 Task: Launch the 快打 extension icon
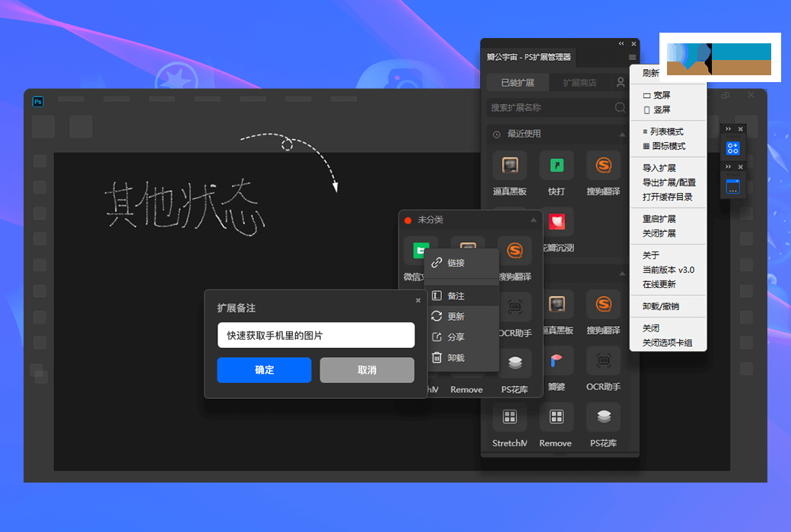[557, 166]
